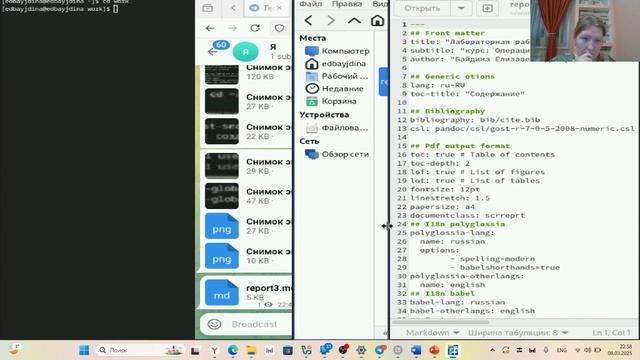Show hidden system tray icons chevron
Image resolution: width=640 pixels, height=360 pixels.
[493, 350]
